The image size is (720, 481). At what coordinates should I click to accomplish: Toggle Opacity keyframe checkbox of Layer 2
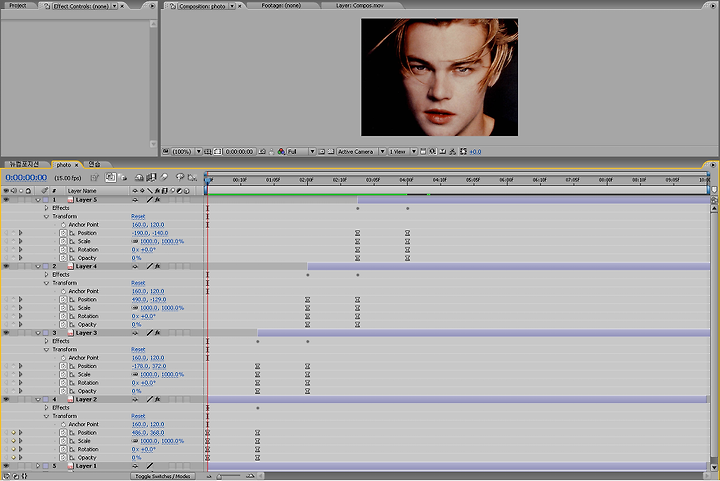coord(13,458)
